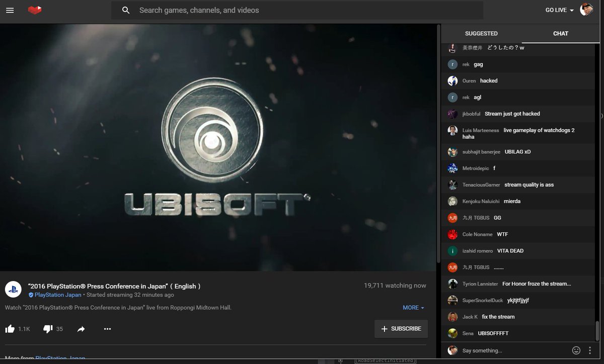Click message 'VITA DEAD'
604x364 pixels.
point(510,250)
